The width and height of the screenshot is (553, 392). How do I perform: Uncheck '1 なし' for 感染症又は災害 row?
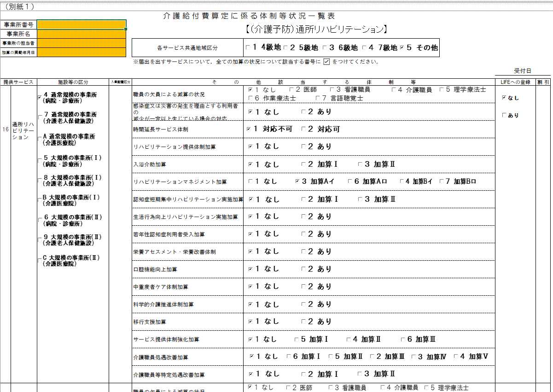(x=250, y=111)
